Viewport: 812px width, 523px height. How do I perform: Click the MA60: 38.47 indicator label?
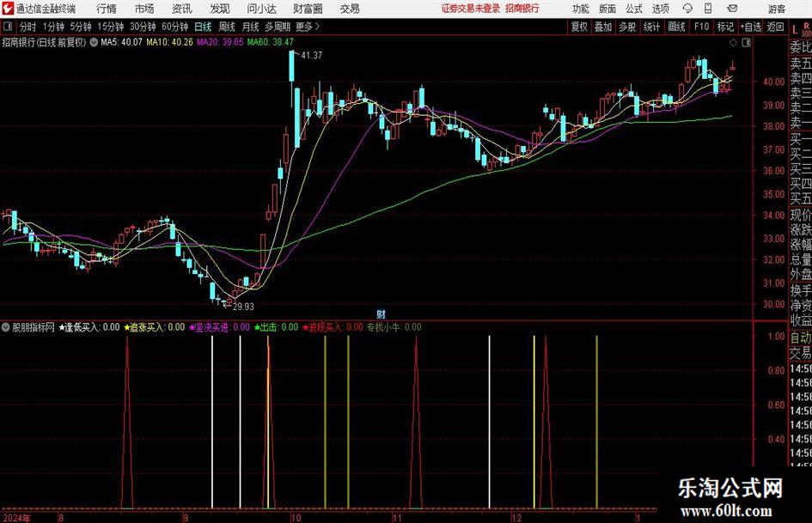coord(271,42)
